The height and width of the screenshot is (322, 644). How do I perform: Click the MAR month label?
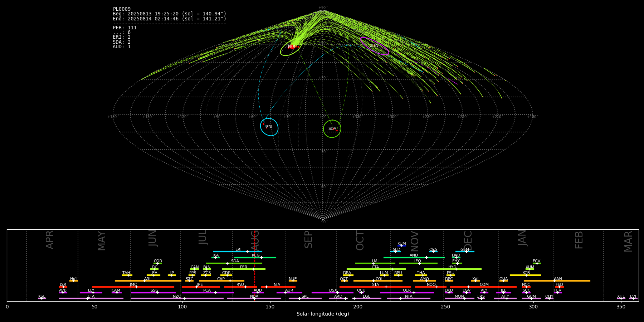628,241
